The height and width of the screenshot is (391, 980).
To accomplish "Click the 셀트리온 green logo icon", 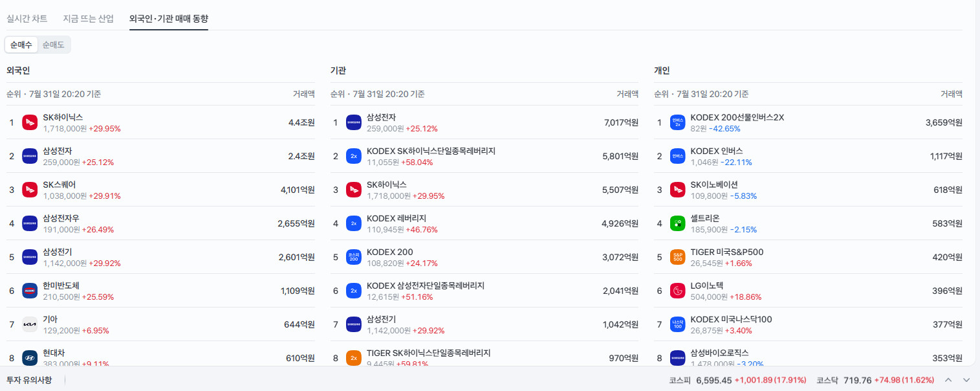I will 678,223.
